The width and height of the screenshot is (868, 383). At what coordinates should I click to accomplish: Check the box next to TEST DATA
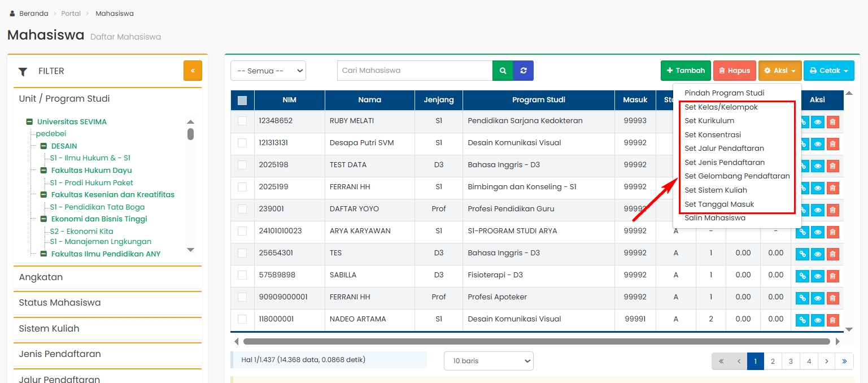click(x=242, y=165)
